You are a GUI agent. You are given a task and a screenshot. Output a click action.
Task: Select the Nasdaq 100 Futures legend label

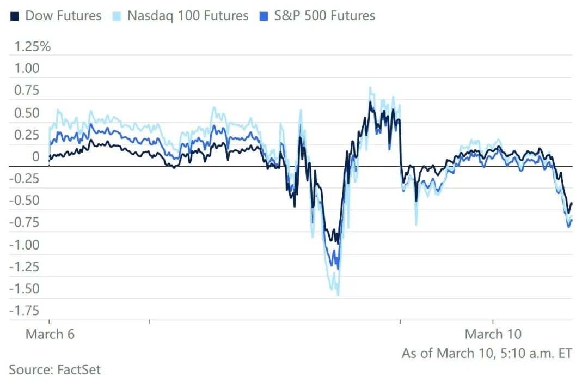[187, 16]
